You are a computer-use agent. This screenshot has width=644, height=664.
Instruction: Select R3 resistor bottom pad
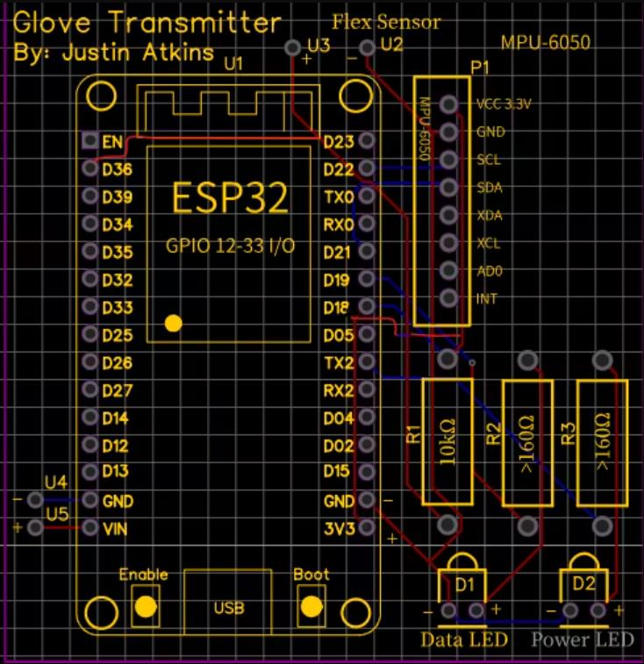coord(602,526)
